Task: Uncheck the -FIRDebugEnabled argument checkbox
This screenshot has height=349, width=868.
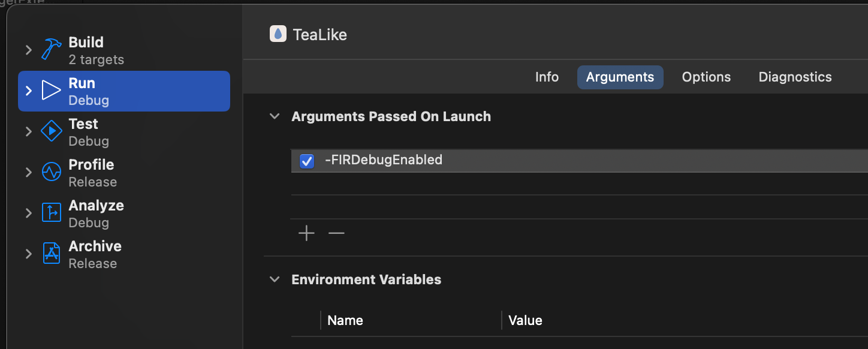Action: (x=306, y=161)
